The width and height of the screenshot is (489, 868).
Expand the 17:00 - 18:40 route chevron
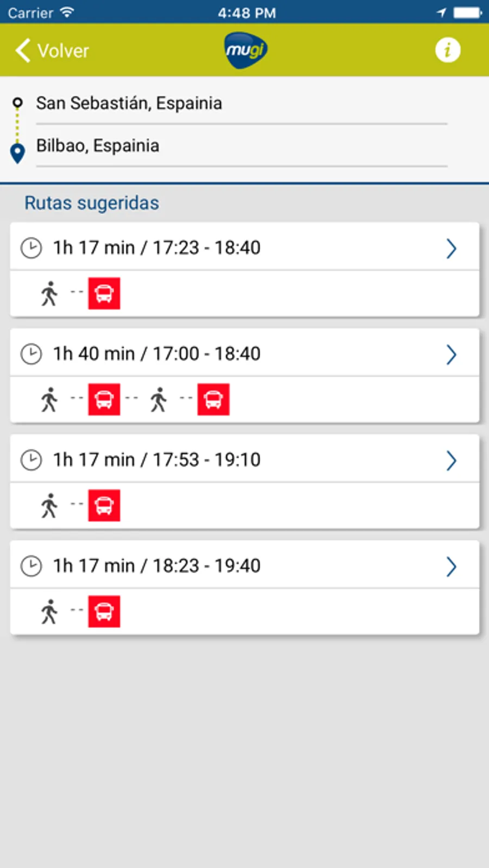tap(451, 354)
